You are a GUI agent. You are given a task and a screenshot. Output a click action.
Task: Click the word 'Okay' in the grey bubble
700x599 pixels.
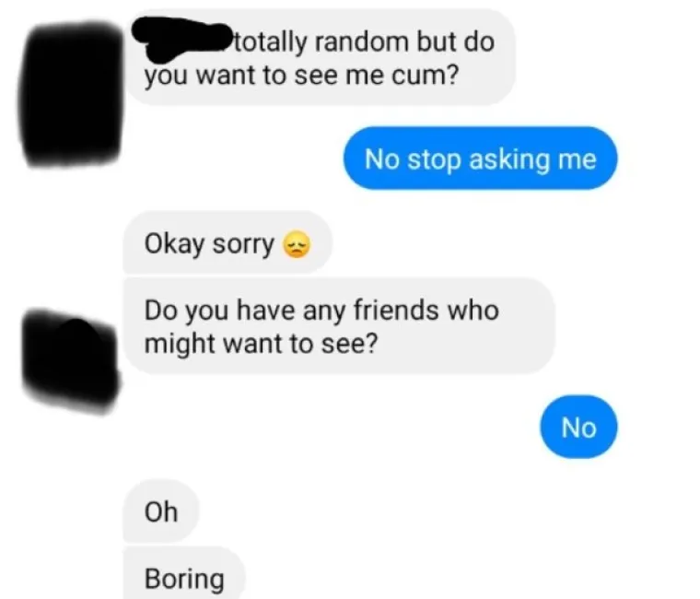(174, 244)
